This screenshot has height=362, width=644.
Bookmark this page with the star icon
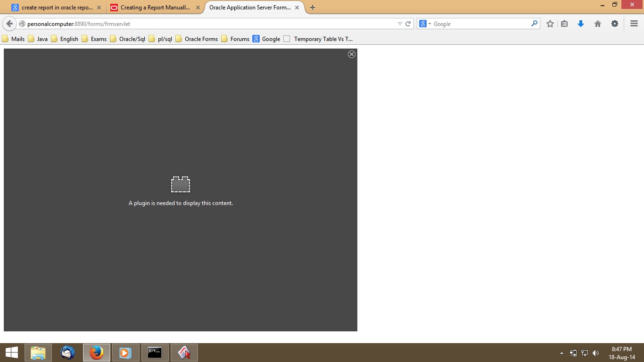(550, 24)
